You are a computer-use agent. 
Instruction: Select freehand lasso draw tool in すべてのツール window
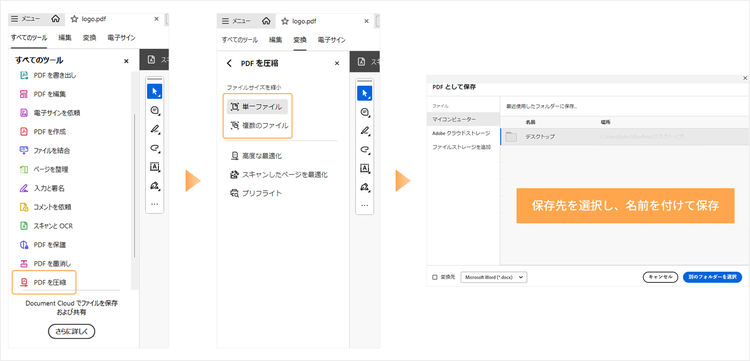tap(154, 148)
